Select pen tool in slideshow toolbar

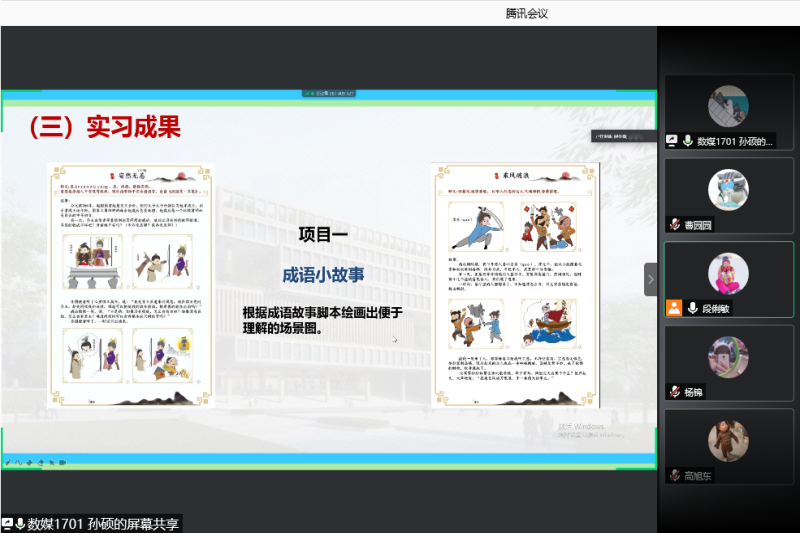pyautogui.click(x=8, y=463)
